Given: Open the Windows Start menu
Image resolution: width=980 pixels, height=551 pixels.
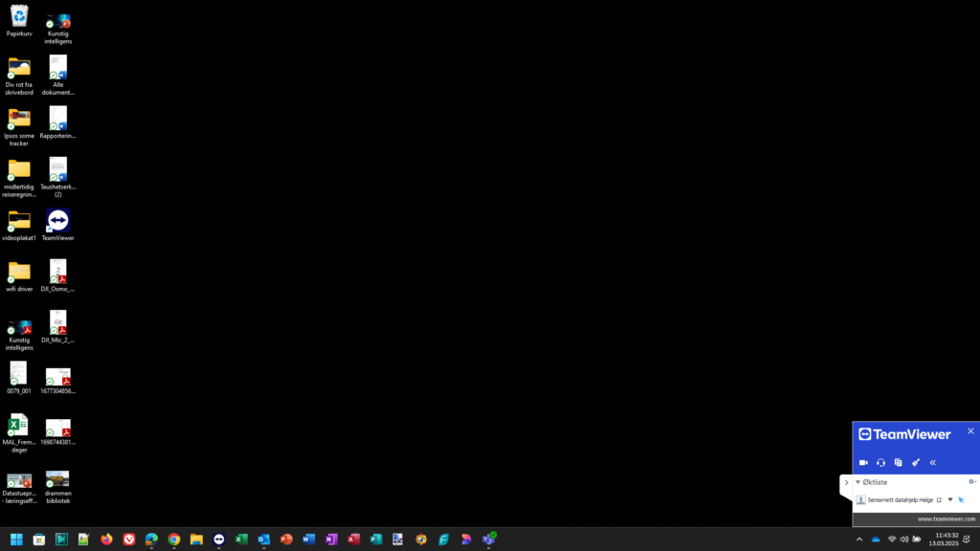Looking at the screenshot, I should [x=15, y=540].
